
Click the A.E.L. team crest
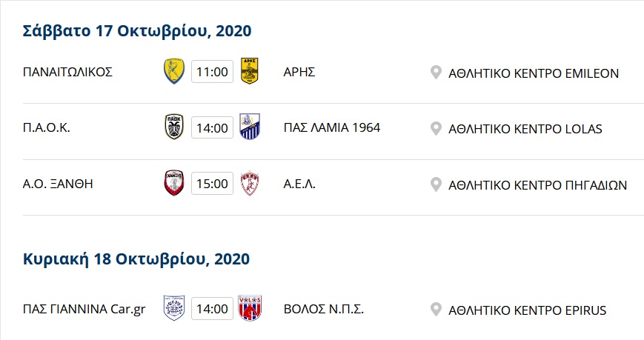click(250, 183)
